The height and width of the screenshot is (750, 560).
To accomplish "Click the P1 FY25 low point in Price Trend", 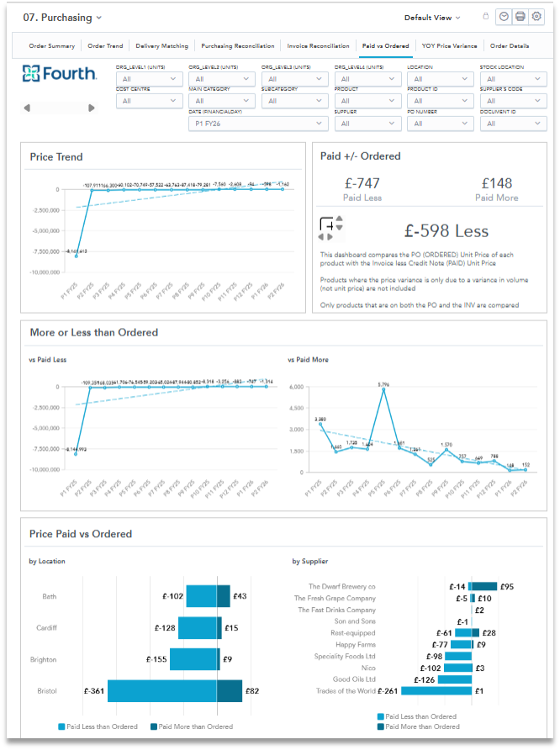I will 76,256.
